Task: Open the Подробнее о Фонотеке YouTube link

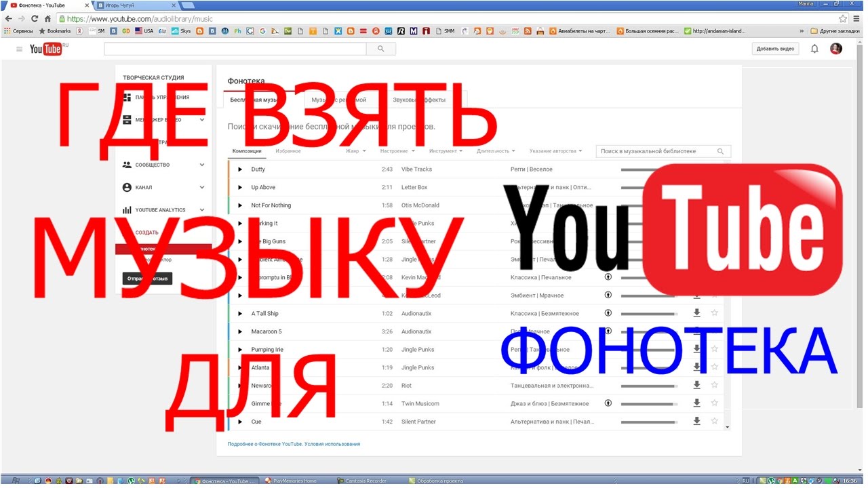Action: pyautogui.click(x=264, y=444)
